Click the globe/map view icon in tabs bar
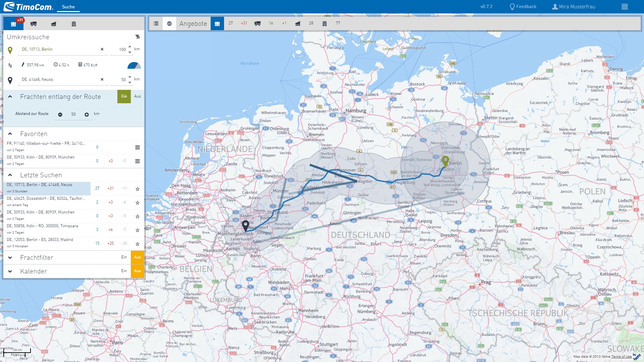Image resolution: width=644 pixels, height=362 pixels. (x=169, y=24)
